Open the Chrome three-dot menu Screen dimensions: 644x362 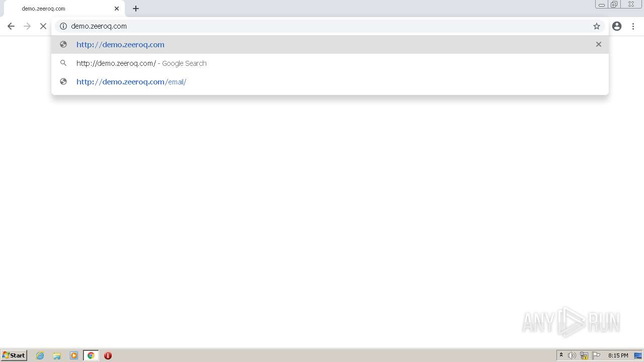(633, 26)
